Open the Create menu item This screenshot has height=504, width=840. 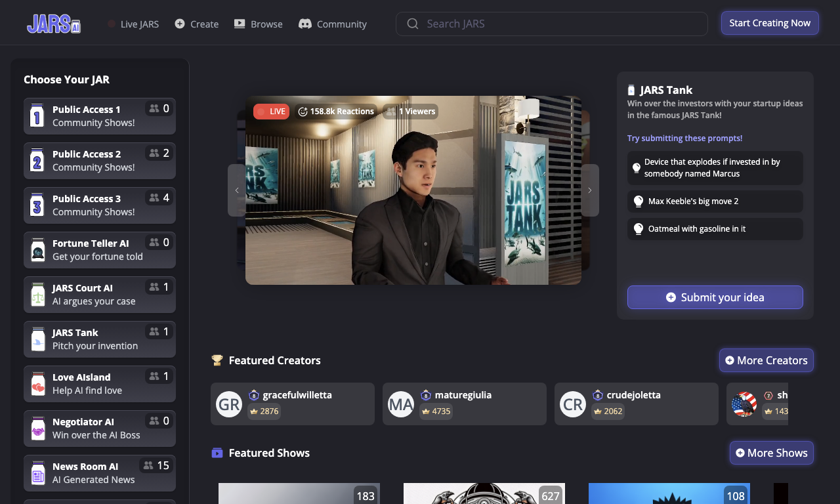[196, 24]
